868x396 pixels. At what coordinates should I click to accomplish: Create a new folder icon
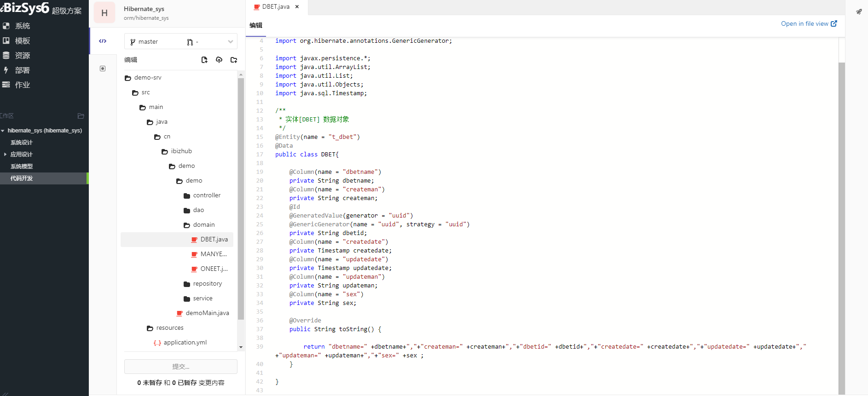coord(234,60)
